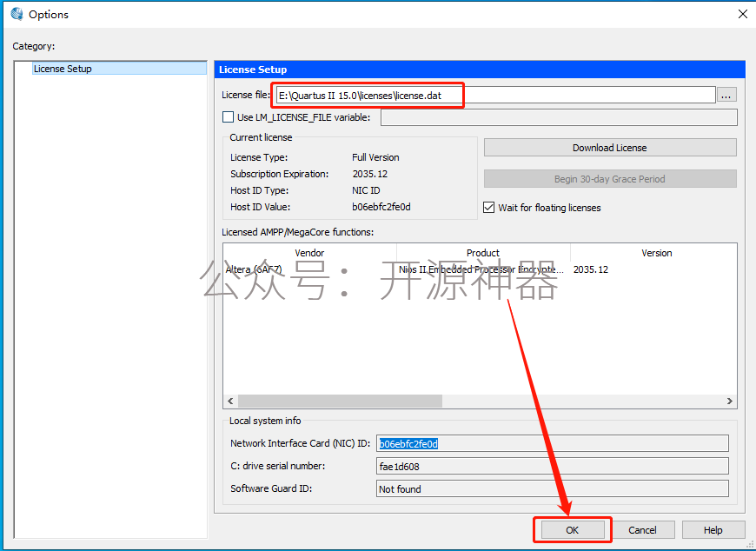756x551 pixels.
Task: Click the Download License button
Action: tap(610, 148)
